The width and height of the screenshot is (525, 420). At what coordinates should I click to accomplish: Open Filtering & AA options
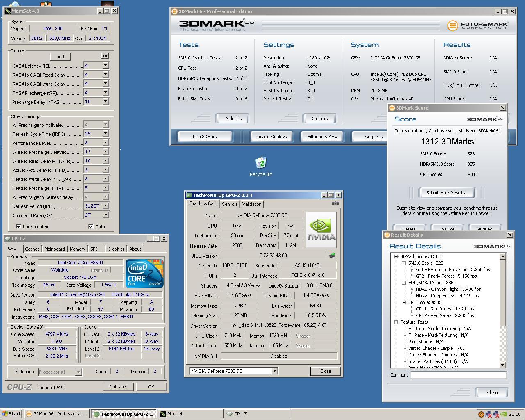pos(323,137)
